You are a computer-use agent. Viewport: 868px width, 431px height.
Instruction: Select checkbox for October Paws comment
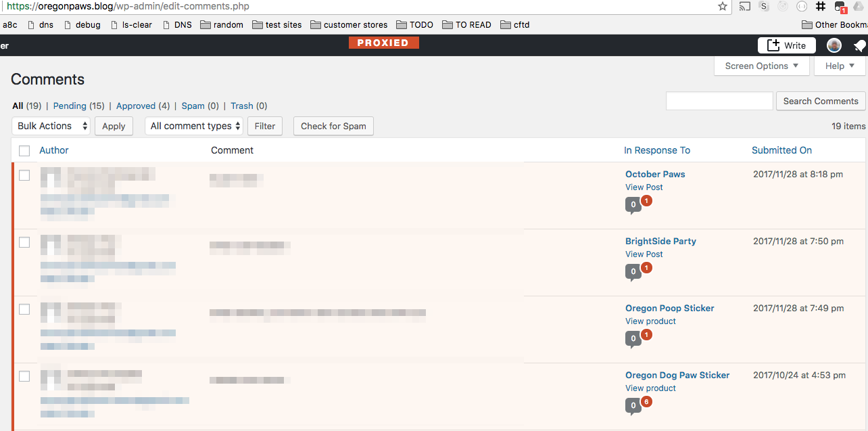[x=24, y=175]
